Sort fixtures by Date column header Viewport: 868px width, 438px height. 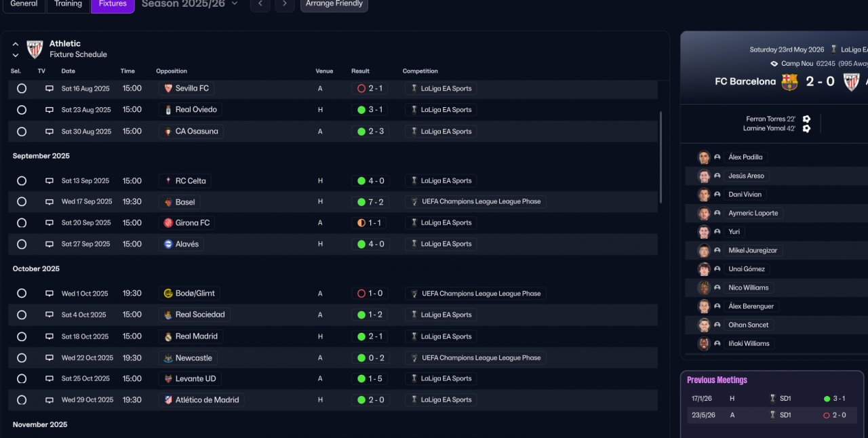tap(68, 71)
